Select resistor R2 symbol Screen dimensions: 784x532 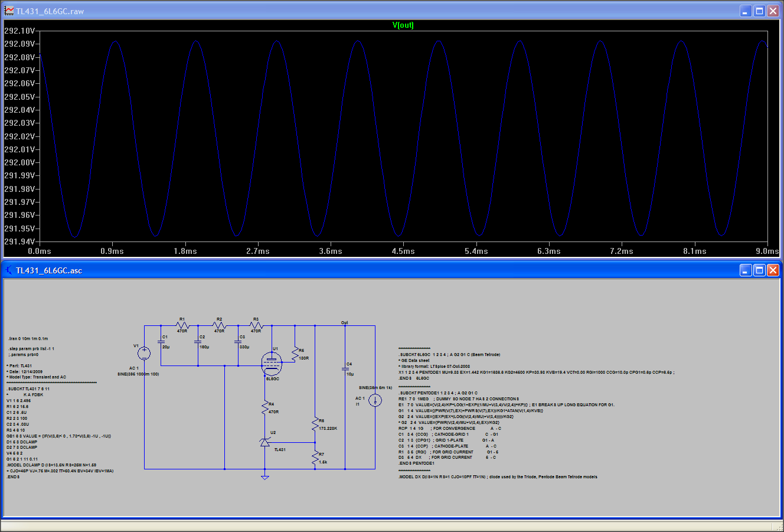(219, 325)
